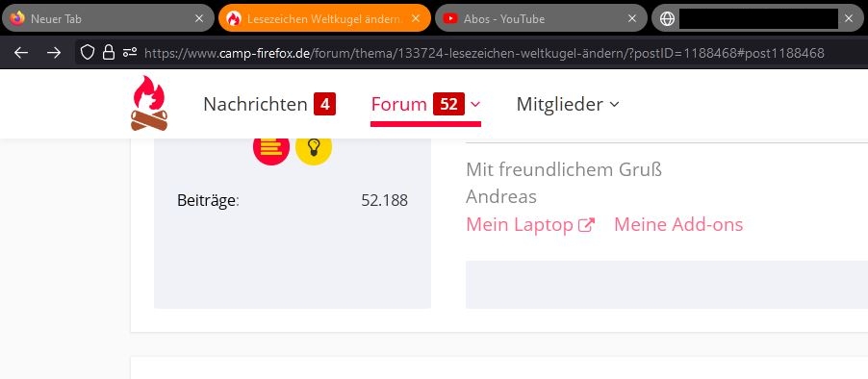Close the Lesezeichen Weltkugel ändern tab
Viewport: 868px width, 379px height.
tap(416, 18)
